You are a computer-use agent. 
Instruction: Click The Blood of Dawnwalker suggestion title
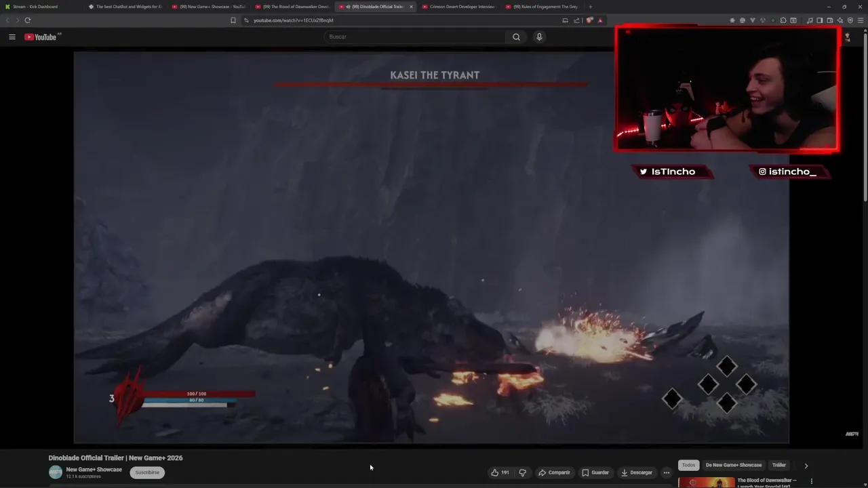click(767, 482)
